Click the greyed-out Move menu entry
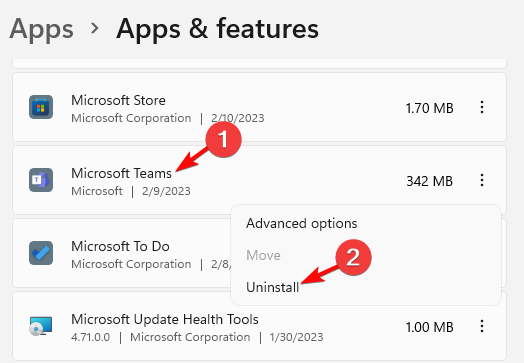524x363 pixels. (x=263, y=255)
